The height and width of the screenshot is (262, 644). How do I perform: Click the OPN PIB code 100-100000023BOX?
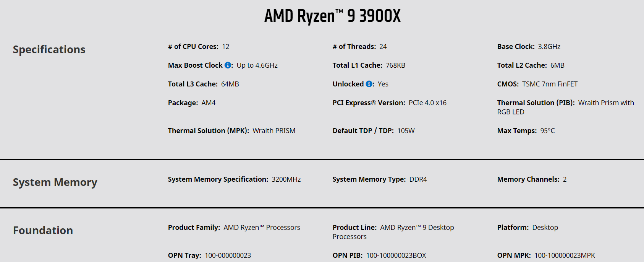(396, 255)
